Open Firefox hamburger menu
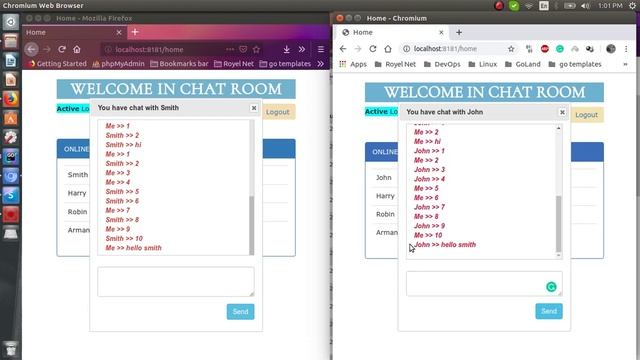 321,49
